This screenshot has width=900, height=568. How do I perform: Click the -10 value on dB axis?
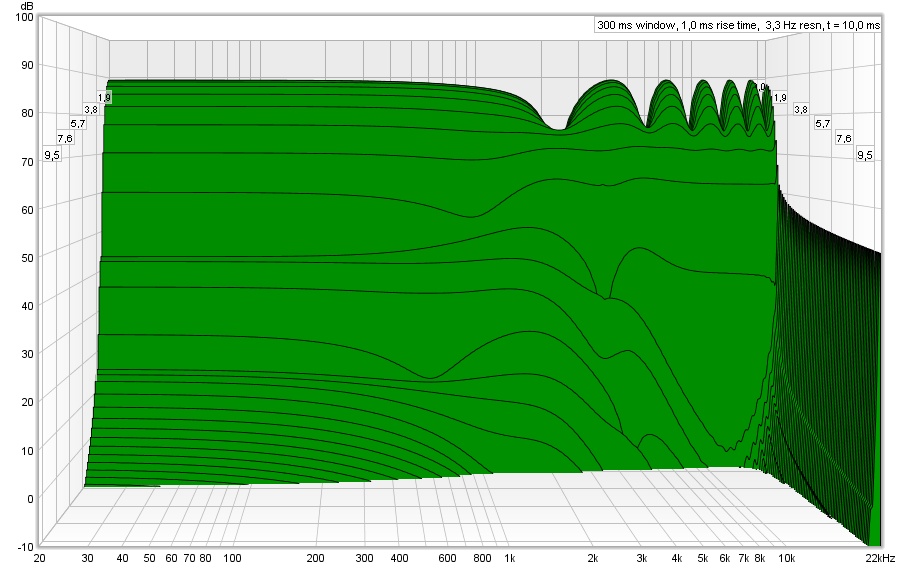[x=25, y=547]
